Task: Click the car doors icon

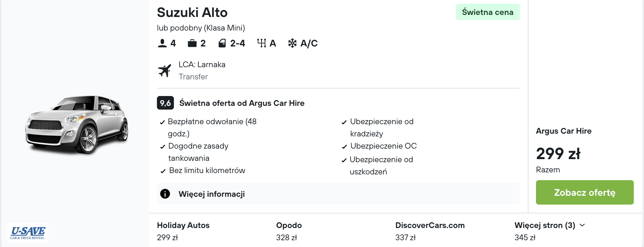Action: point(222,43)
